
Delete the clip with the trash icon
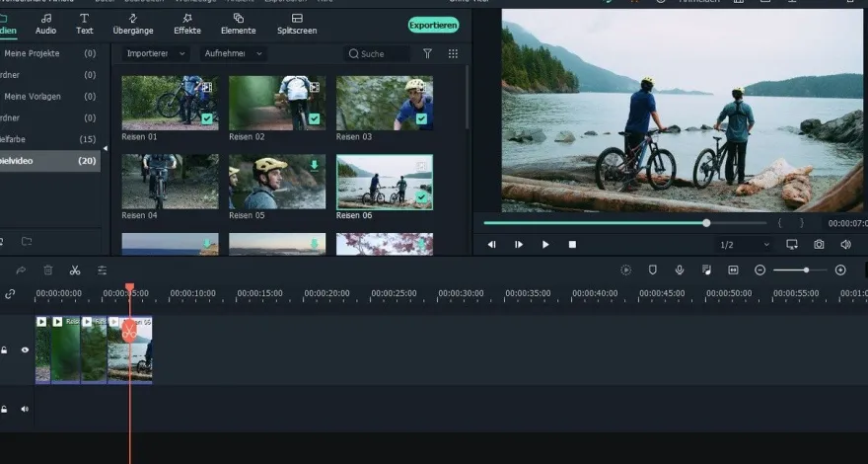48,271
